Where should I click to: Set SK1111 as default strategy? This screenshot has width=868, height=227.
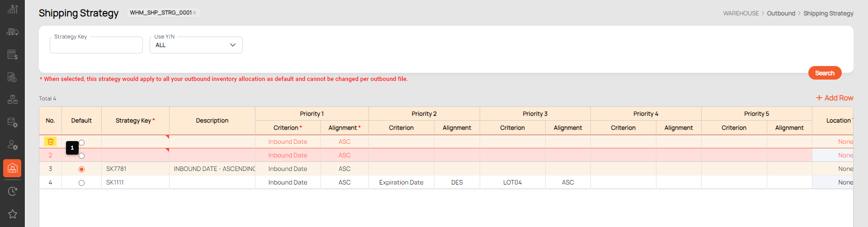click(x=81, y=183)
